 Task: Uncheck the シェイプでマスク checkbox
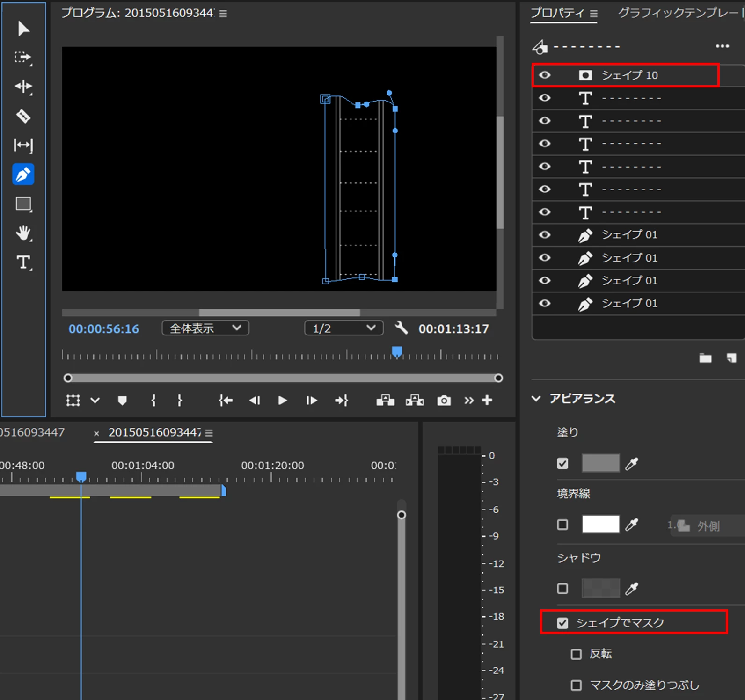click(562, 623)
